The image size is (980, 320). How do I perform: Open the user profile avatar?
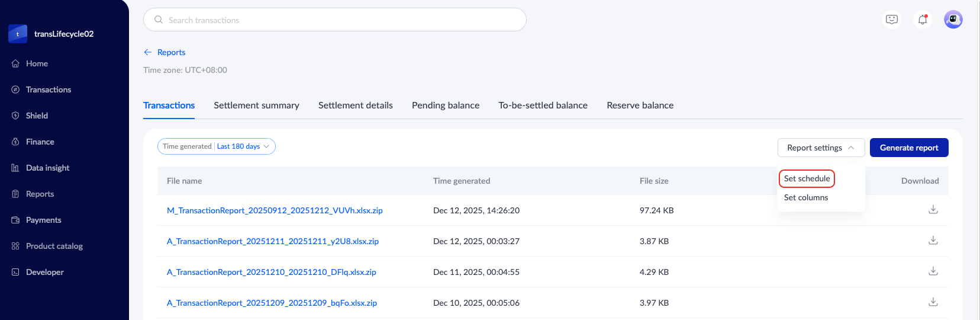(x=953, y=20)
